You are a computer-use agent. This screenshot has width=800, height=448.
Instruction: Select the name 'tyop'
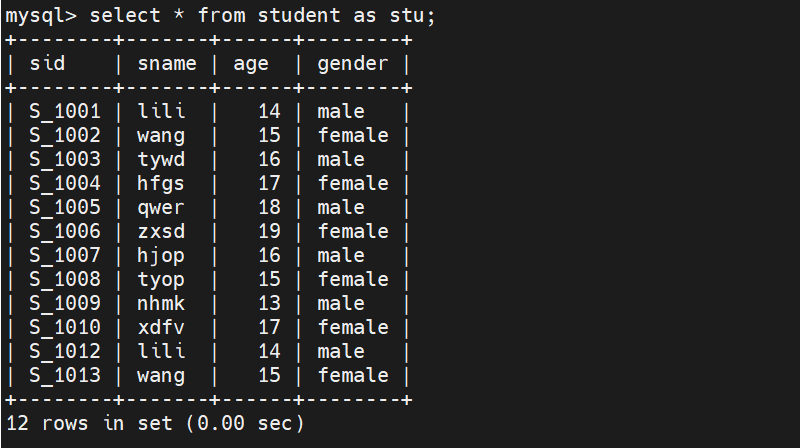(161, 280)
